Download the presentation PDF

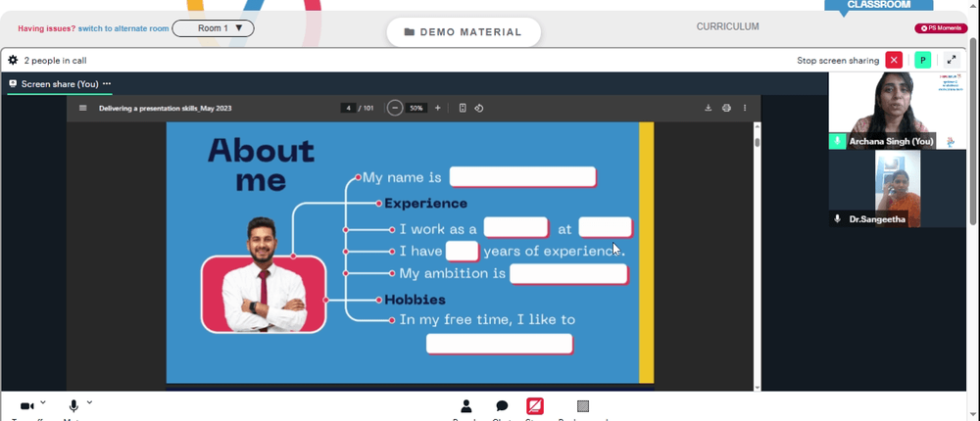(x=709, y=108)
